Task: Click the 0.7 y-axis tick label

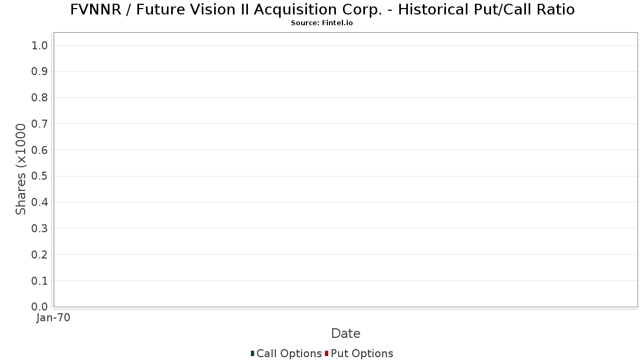Action: (40, 124)
